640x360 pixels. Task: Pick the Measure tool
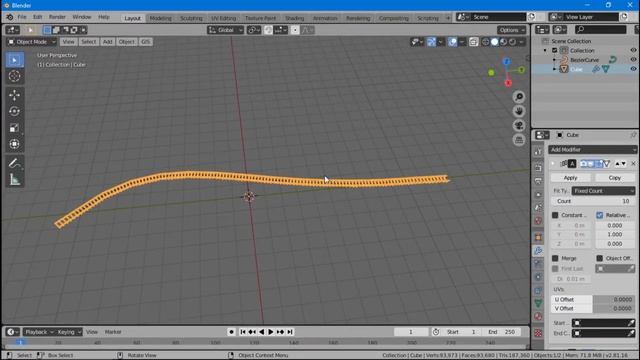coord(15,180)
